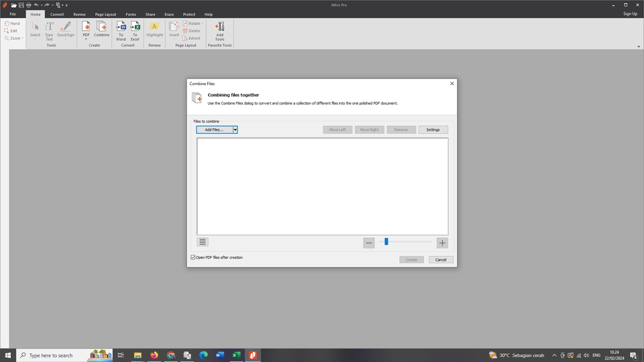The height and width of the screenshot is (362, 644).
Task: Switch to the Convert tab
Action: pyautogui.click(x=57, y=14)
